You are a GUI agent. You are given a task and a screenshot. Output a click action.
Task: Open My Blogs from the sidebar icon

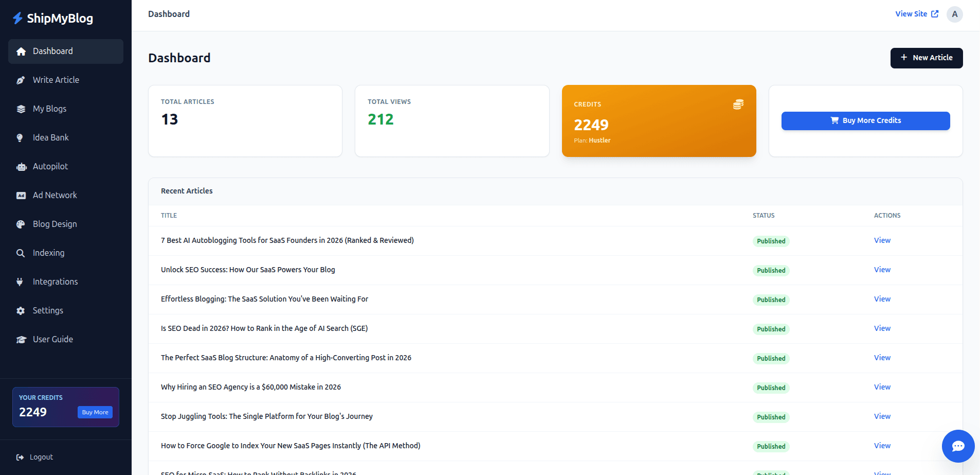coord(21,109)
